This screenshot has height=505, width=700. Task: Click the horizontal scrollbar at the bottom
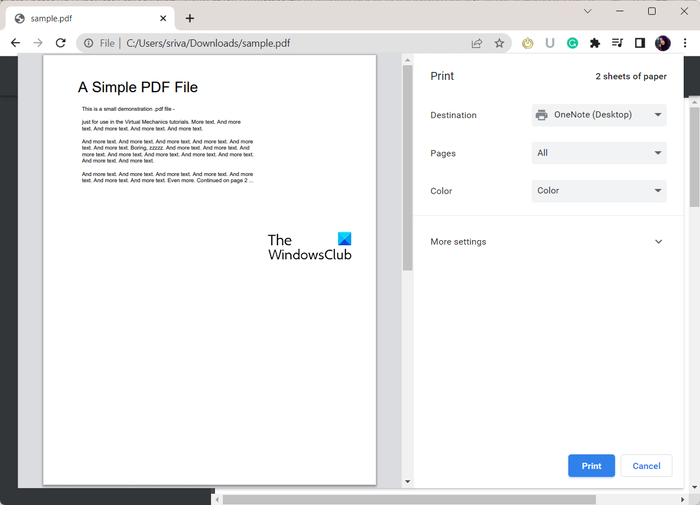tap(409, 500)
